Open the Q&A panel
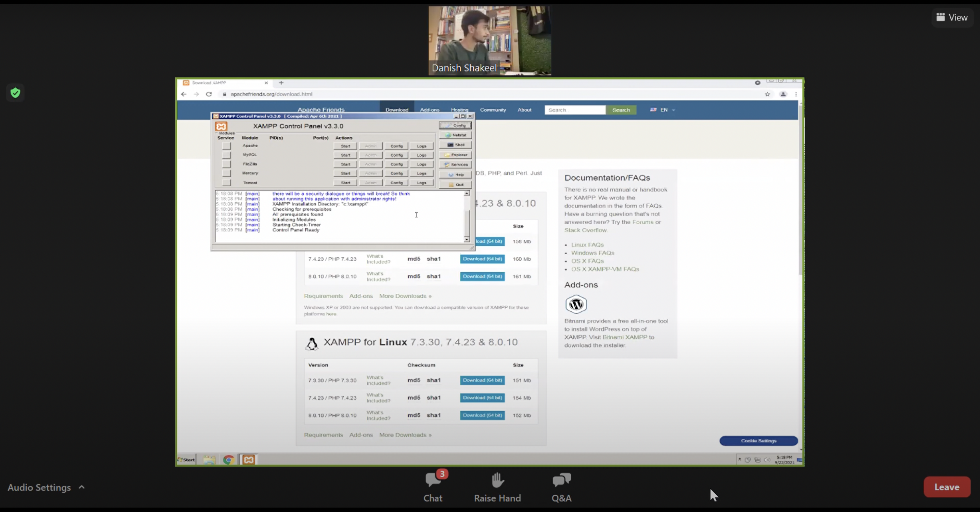 pos(561,480)
